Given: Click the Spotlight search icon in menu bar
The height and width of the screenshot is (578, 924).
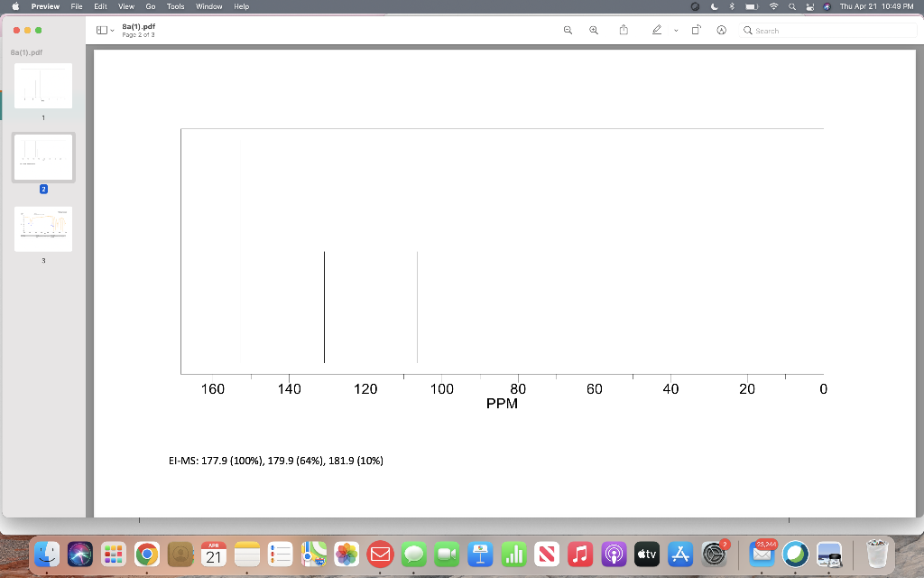Looking at the screenshot, I should tap(792, 6).
